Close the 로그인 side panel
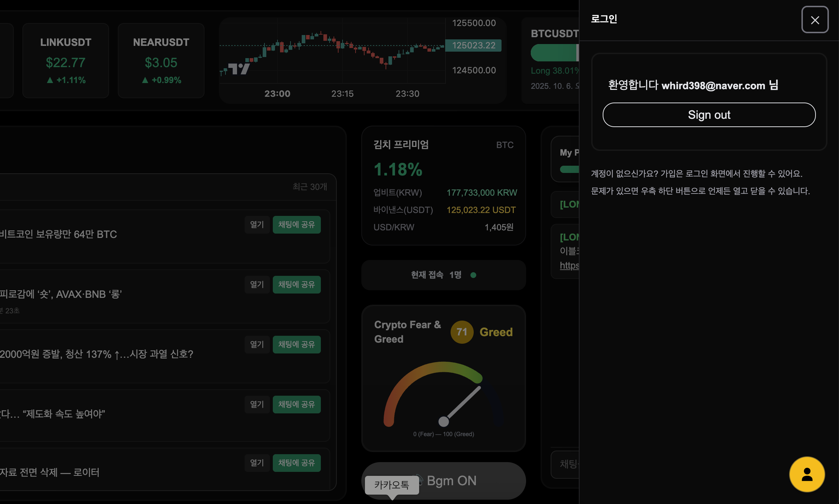The height and width of the screenshot is (504, 839). [814, 20]
